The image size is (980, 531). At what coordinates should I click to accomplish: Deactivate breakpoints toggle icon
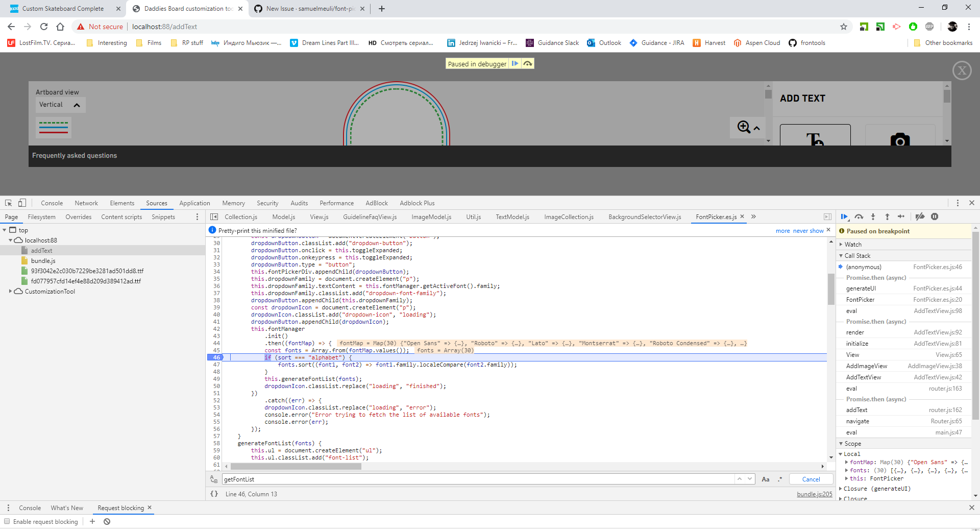pyautogui.click(x=920, y=217)
